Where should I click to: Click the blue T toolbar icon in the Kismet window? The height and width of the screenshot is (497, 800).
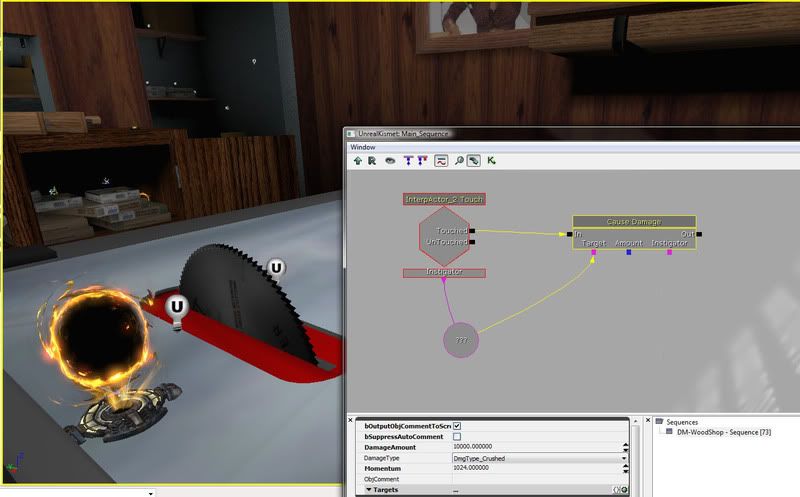pos(408,161)
